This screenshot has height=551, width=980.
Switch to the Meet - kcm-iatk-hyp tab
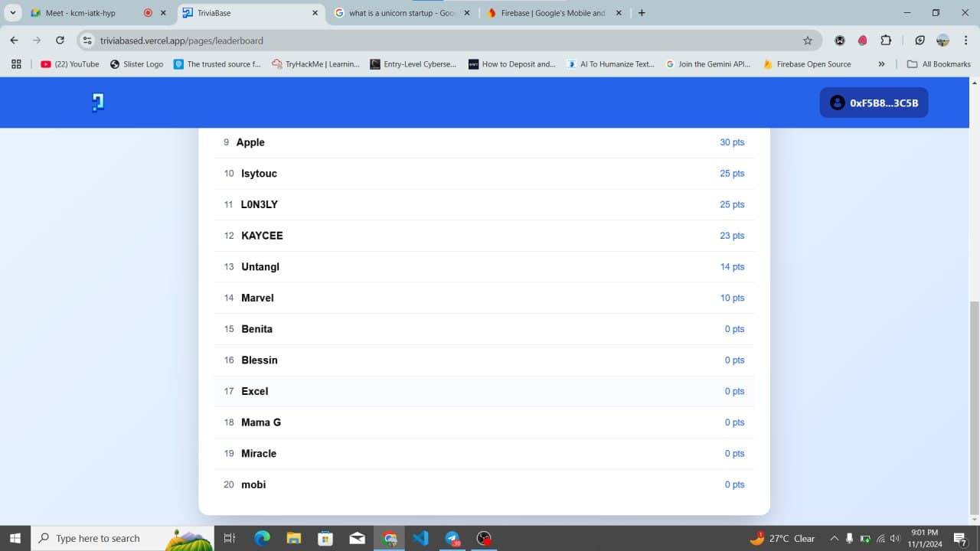tap(80, 13)
